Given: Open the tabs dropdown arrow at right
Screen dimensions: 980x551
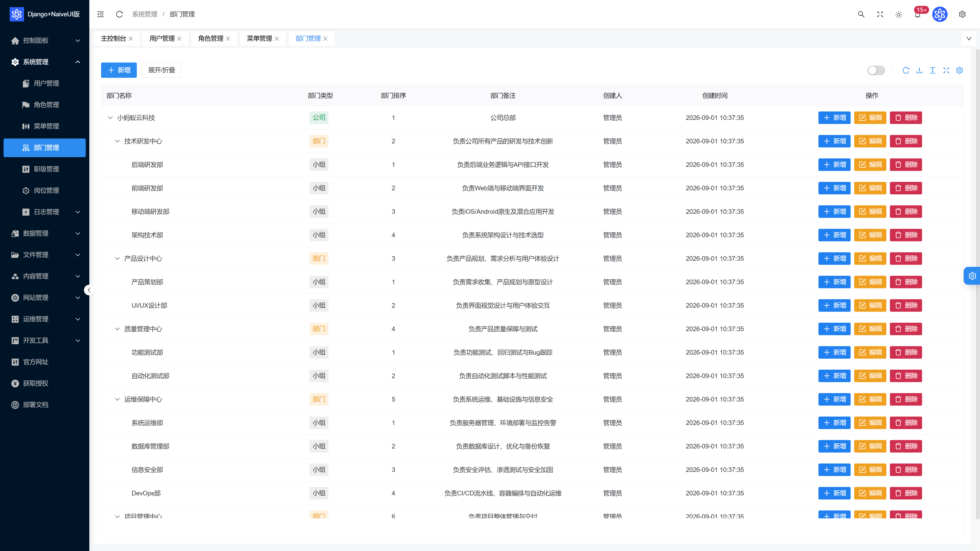Looking at the screenshot, I should tap(969, 39).
